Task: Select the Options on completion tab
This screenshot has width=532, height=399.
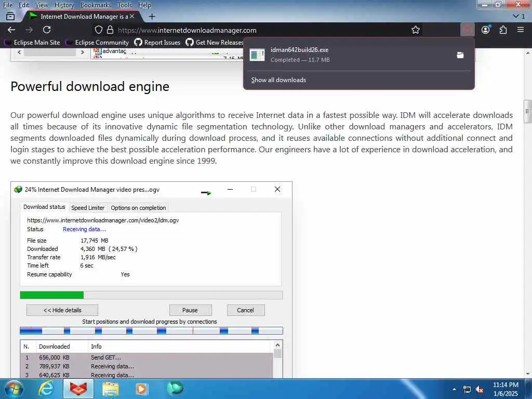Action: click(138, 208)
